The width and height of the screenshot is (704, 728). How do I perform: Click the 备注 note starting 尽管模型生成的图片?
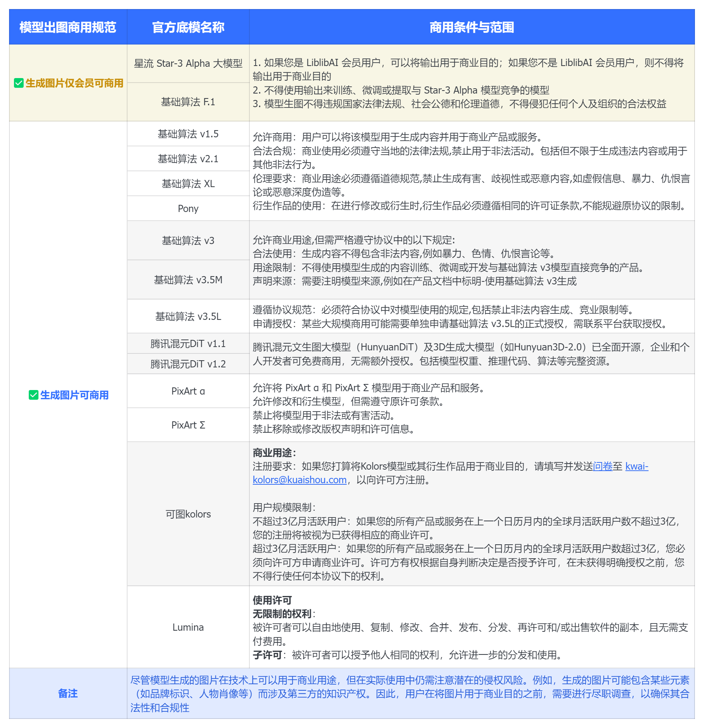point(410,694)
